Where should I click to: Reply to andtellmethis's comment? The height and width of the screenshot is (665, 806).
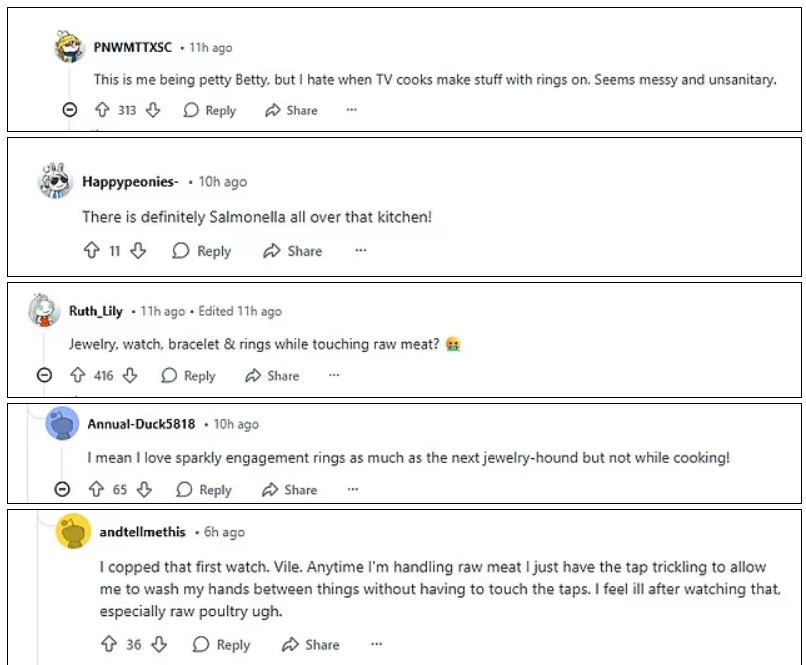click(x=222, y=645)
